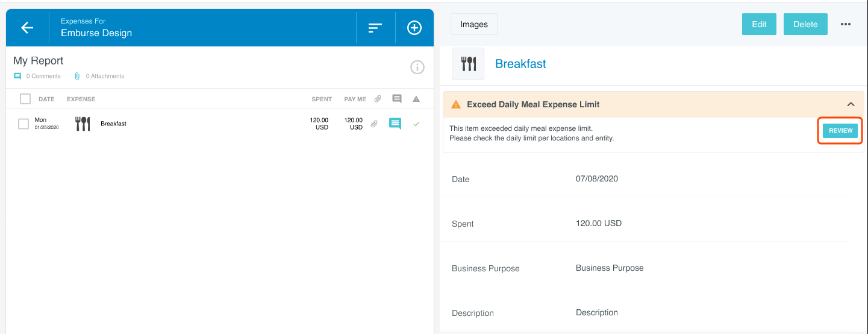This screenshot has height=334, width=868.
Task: Add a new expense with plus icon
Action: (x=414, y=28)
